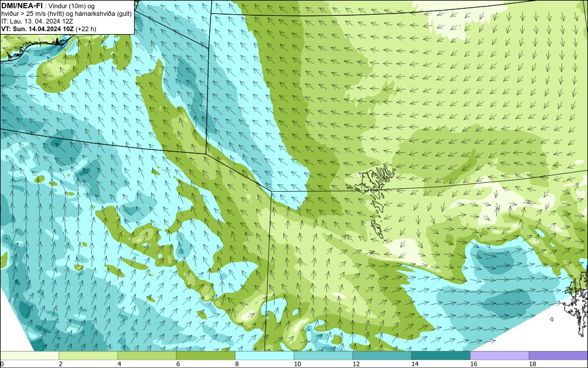Viewport: 588px width, 368px height.
Task: Click the 12–14 m/s teal legend swatch
Action: (x=382, y=356)
